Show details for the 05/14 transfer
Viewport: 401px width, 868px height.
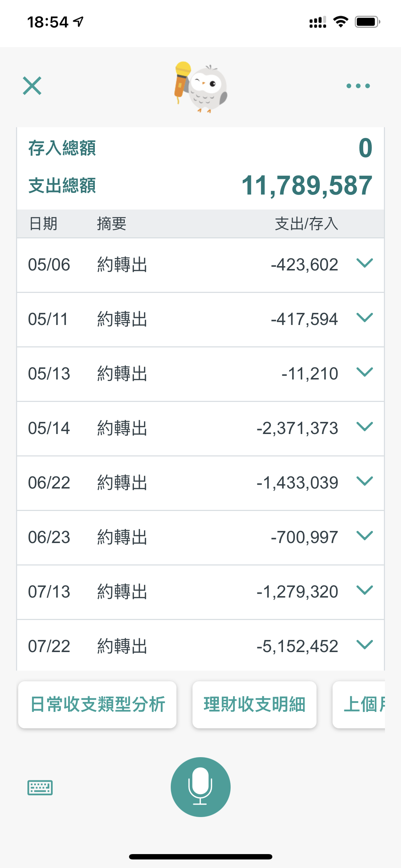pyautogui.click(x=364, y=427)
